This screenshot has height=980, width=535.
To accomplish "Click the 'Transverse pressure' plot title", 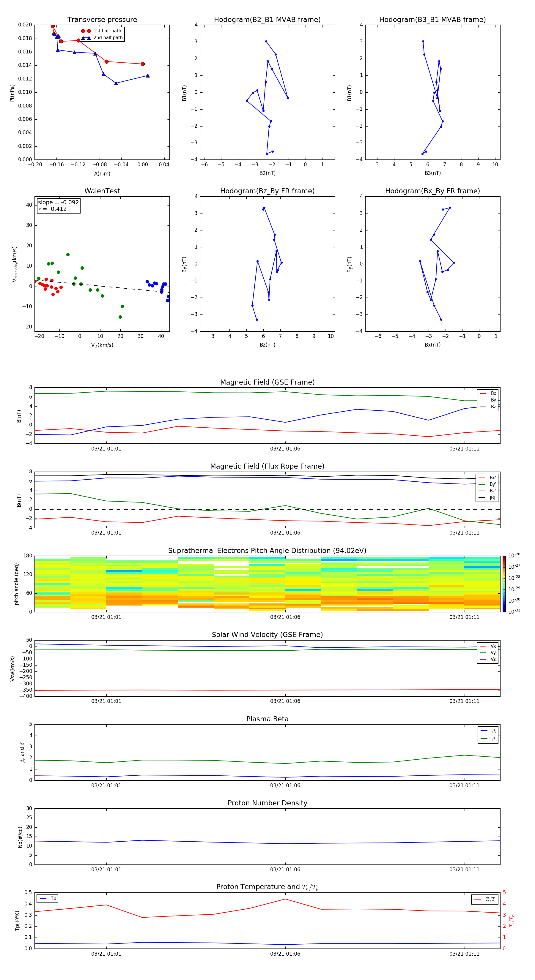I will (102, 20).
